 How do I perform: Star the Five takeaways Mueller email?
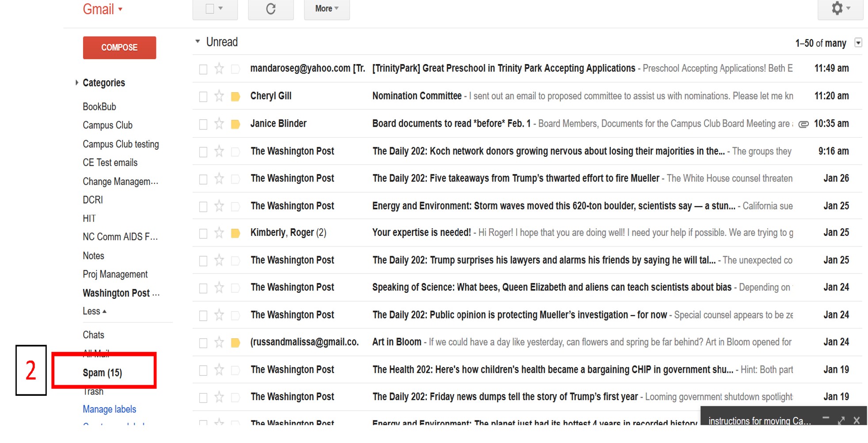coord(219,179)
